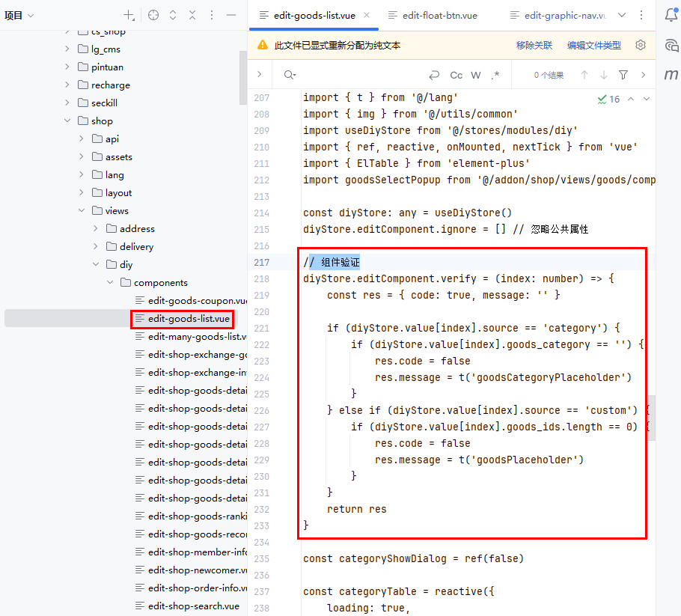Image resolution: width=681 pixels, height=616 pixels.
Task: Collapse all project tree nodes icon
Action: (192, 15)
